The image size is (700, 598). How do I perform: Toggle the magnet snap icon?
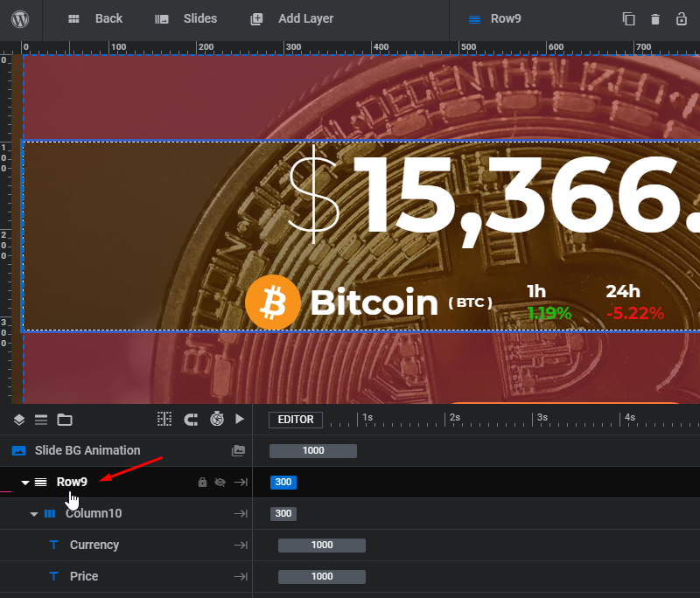[x=191, y=420]
